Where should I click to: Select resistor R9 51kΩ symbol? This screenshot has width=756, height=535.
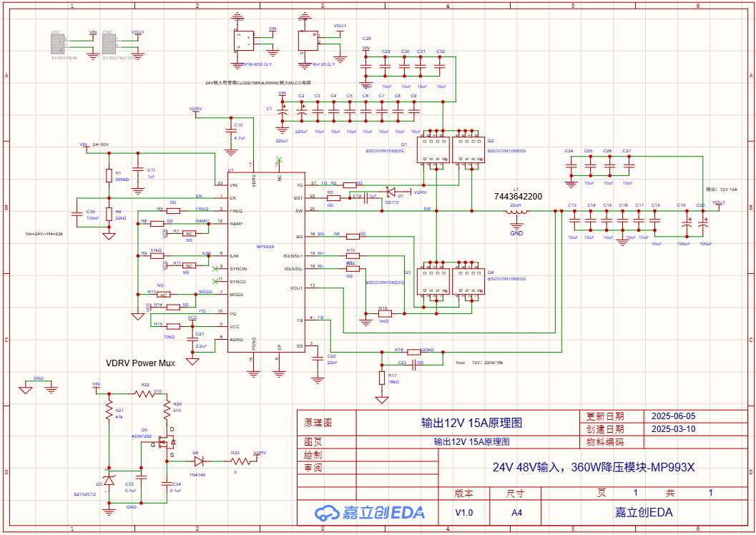(x=157, y=256)
